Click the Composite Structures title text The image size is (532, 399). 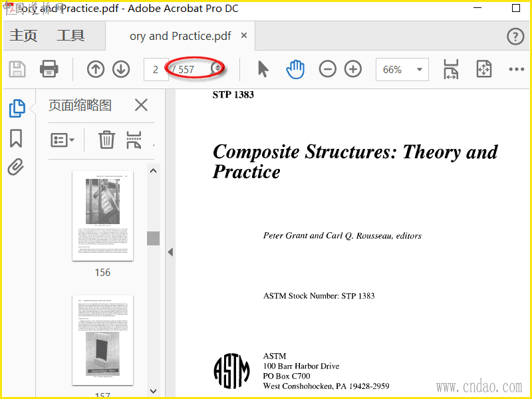[355, 162]
